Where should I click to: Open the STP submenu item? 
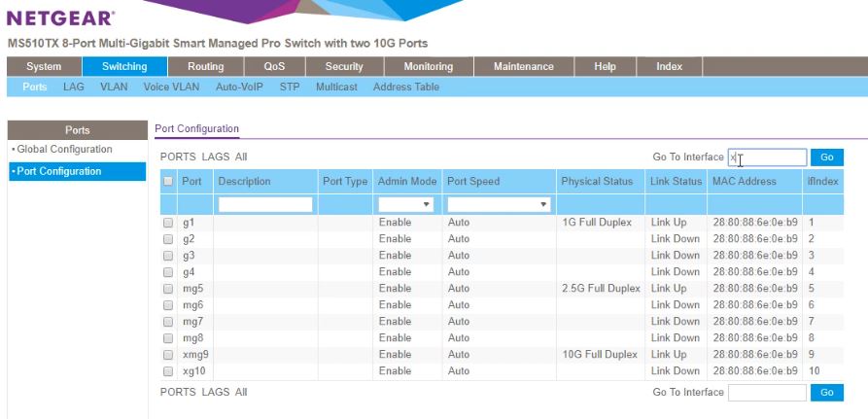click(x=290, y=87)
